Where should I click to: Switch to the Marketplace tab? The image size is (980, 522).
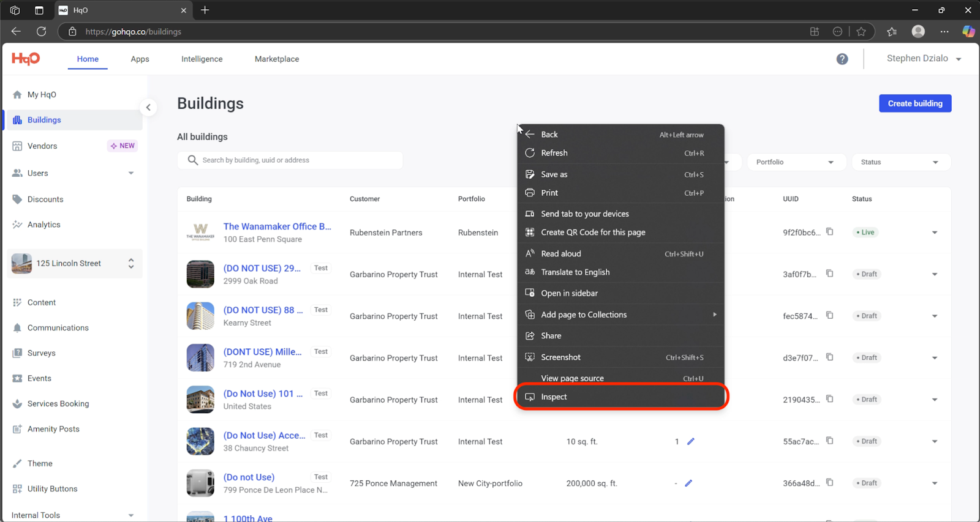pos(277,59)
